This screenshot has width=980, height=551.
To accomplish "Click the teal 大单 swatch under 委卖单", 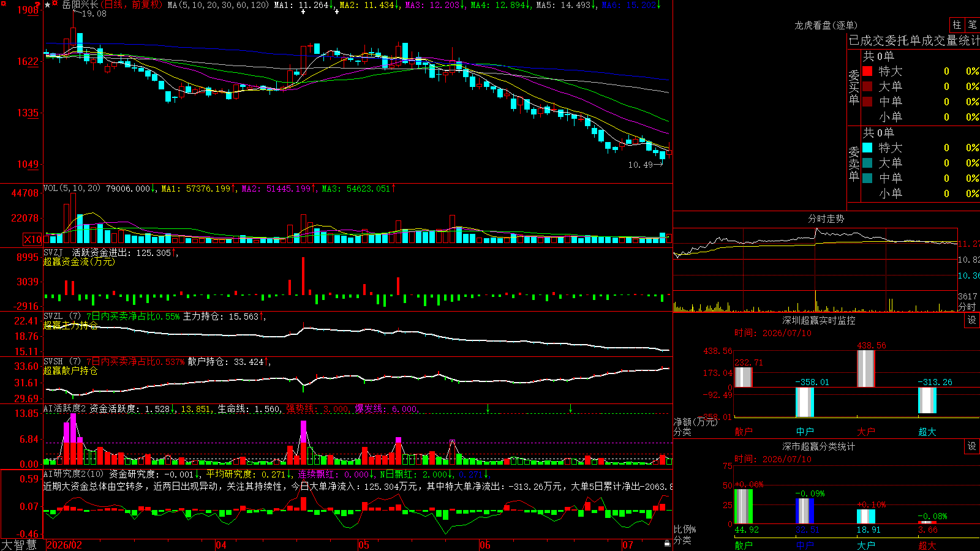I will [x=867, y=163].
